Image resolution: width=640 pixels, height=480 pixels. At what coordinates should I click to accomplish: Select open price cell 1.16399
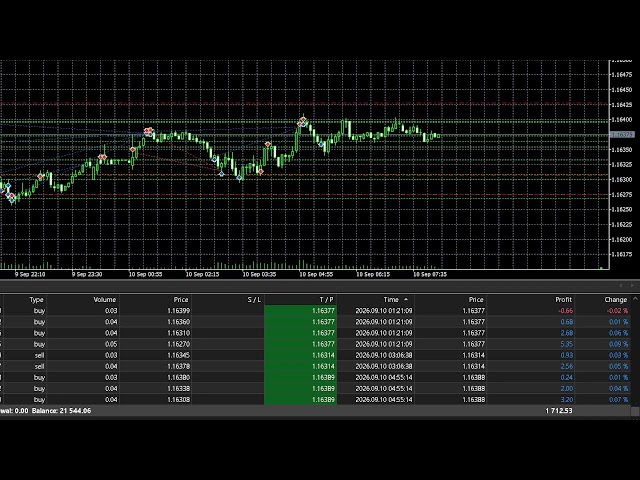[x=178, y=311]
